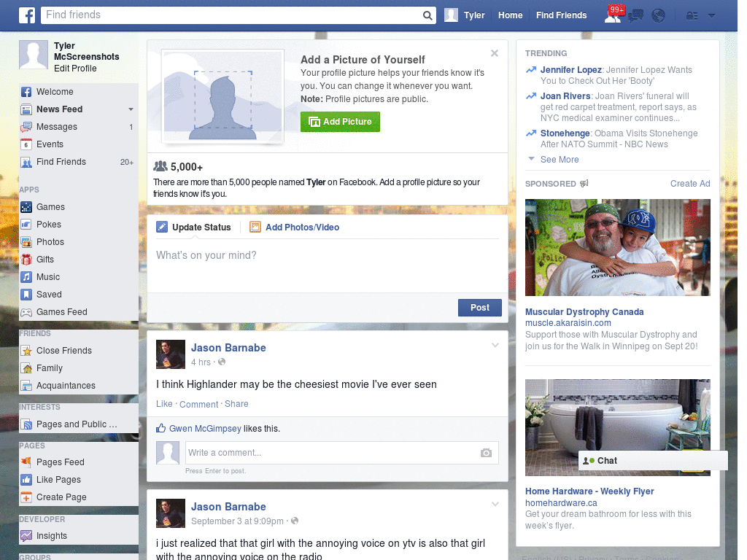Image resolution: width=747 pixels, height=560 pixels.
Task: Select Add Photos/Video tab
Action: click(295, 227)
